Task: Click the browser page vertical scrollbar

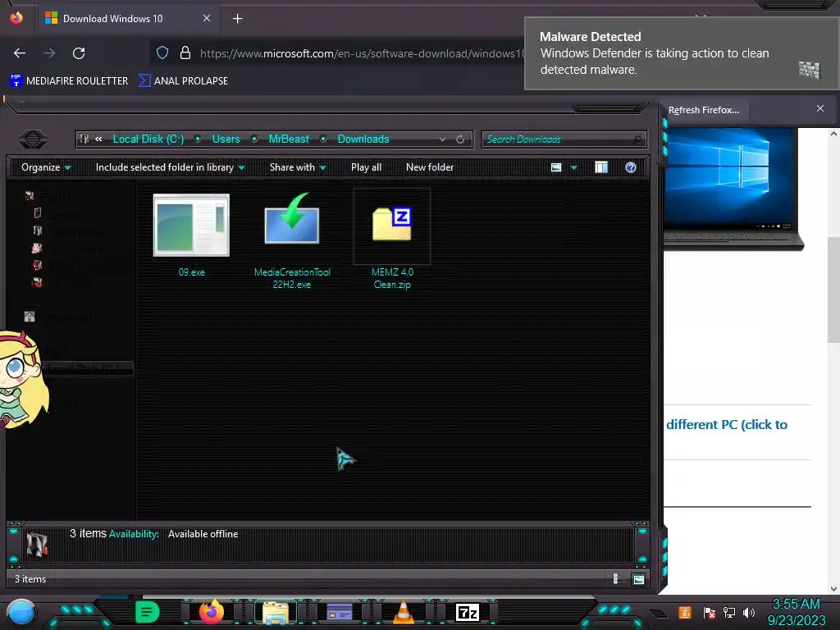Action: [x=833, y=290]
